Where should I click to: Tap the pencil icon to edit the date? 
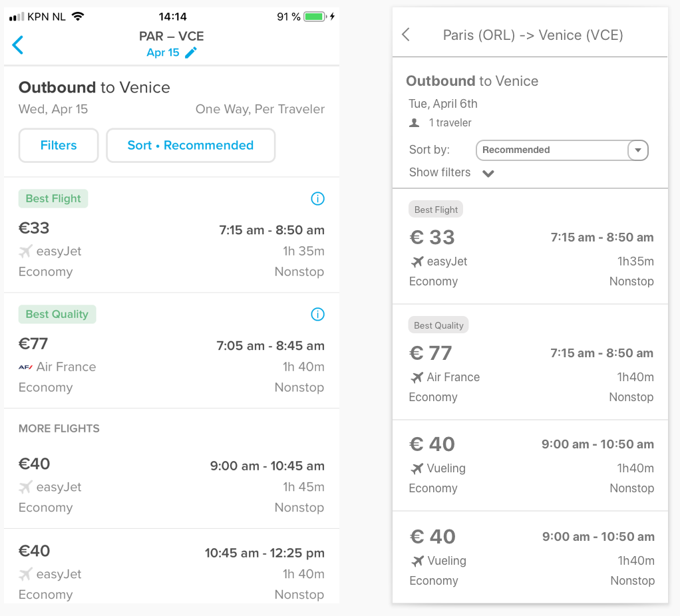pos(190,52)
